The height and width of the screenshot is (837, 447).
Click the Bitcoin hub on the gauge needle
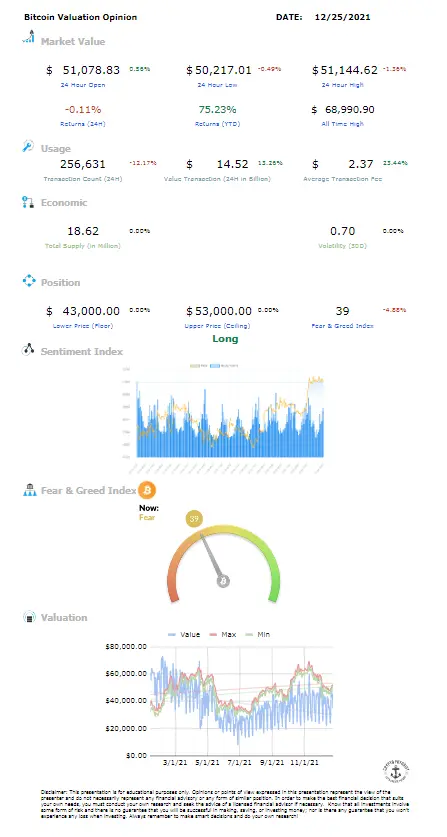pyautogui.click(x=223, y=581)
